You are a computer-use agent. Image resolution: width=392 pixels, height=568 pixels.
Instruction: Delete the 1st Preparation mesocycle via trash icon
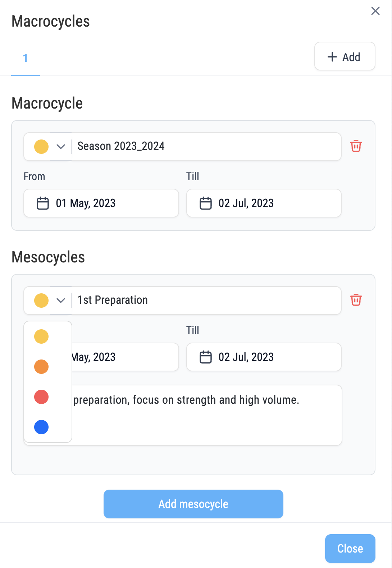tap(356, 300)
